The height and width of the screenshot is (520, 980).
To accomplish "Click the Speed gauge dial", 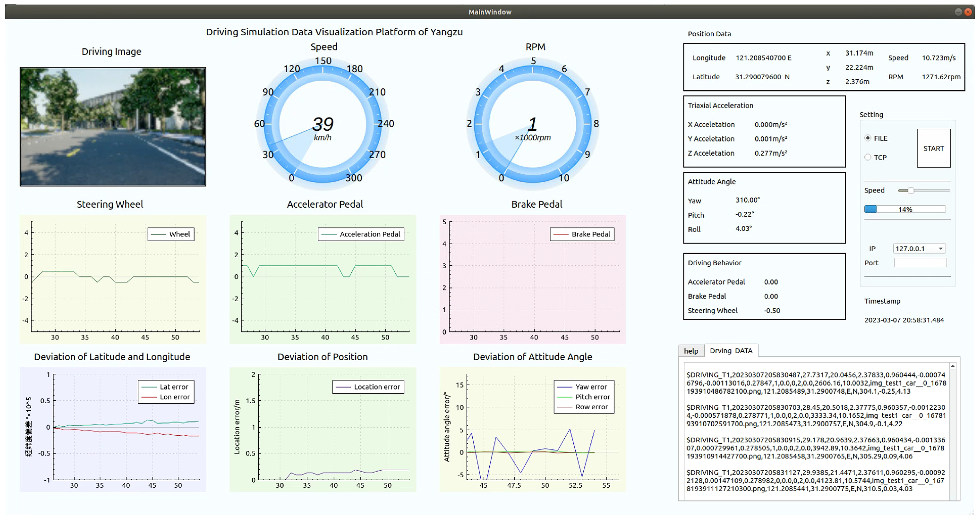I will tap(323, 124).
